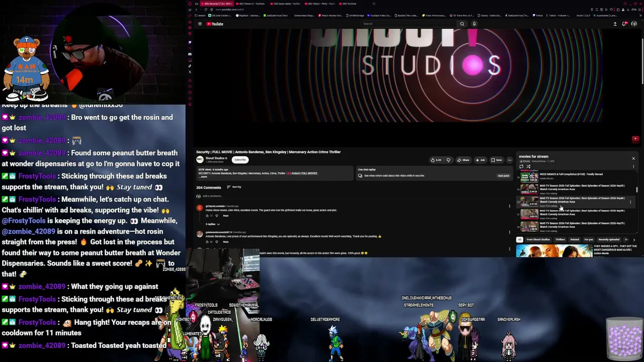Image resolution: width=644 pixels, height=362 pixels.
Task: Open the Create upload icon
Action: click(615, 24)
